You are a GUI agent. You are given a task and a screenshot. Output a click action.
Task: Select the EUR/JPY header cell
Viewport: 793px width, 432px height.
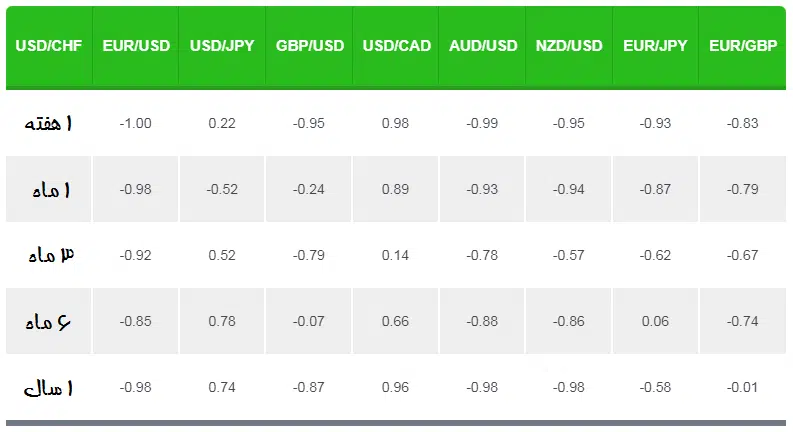click(x=655, y=46)
